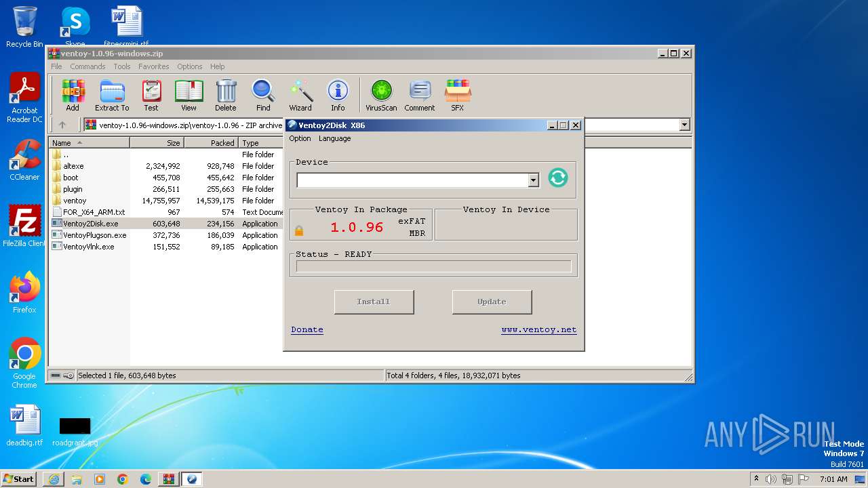
Task: Click the Ventoy secure boot lock icon
Action: click(x=299, y=231)
